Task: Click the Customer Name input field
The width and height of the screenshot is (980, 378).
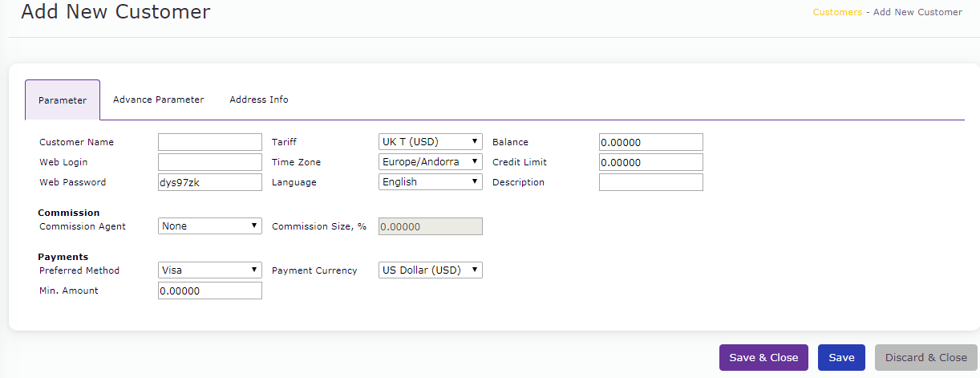Action: pos(210,142)
